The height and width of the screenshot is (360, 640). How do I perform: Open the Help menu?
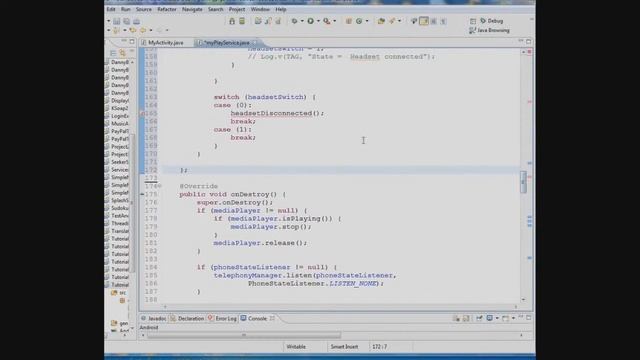click(x=281, y=9)
